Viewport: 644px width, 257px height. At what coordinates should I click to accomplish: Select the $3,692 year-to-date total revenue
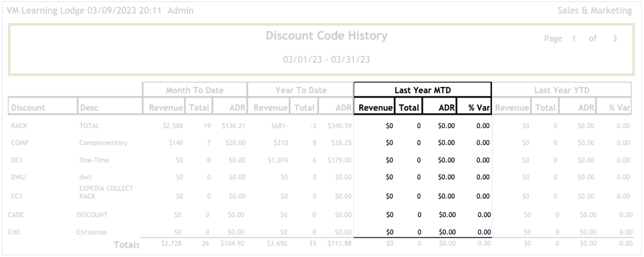click(280, 244)
